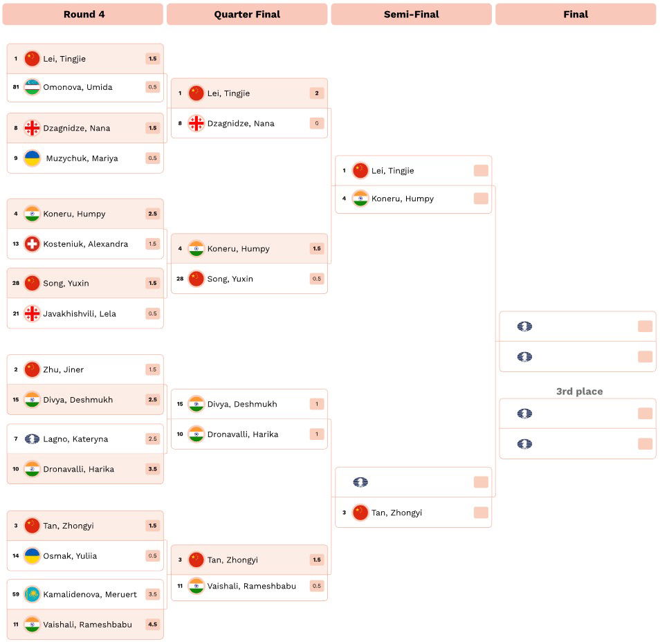Click the top FIDE placeholder icon in Final
The height and width of the screenshot is (644, 660).
point(524,326)
